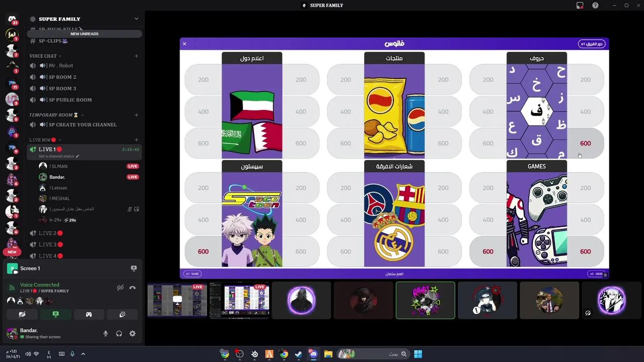Viewport: 644px width, 362px height.
Task: Open help question mark icon in title bar
Action: point(595,6)
